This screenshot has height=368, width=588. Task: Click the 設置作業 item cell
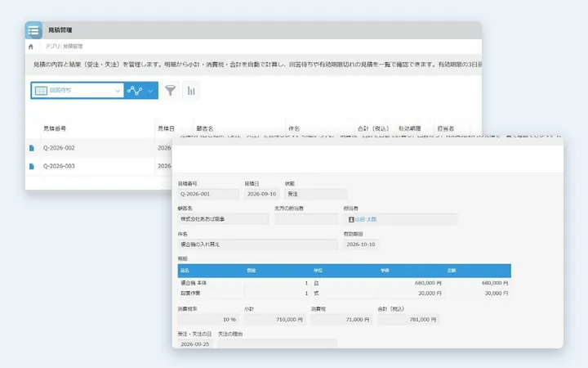(211, 294)
